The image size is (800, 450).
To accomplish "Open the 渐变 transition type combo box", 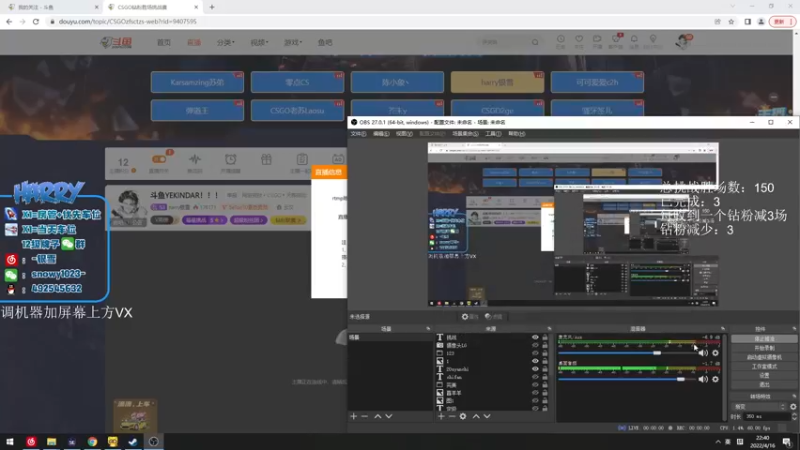I will pos(759,407).
